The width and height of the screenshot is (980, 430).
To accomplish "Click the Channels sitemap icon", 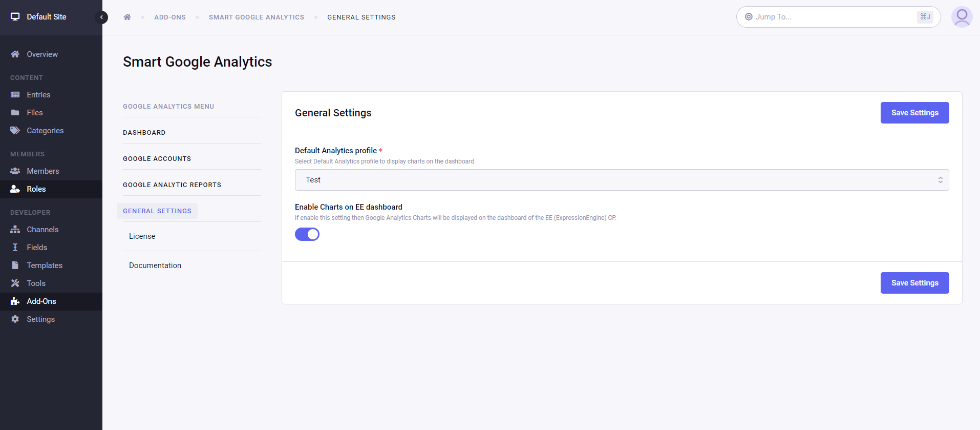I will point(15,230).
